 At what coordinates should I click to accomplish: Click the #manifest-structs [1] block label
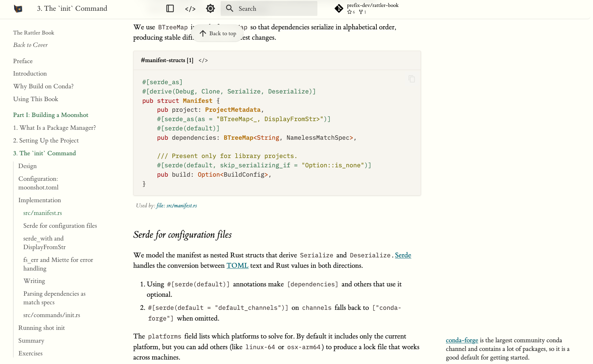(x=167, y=60)
